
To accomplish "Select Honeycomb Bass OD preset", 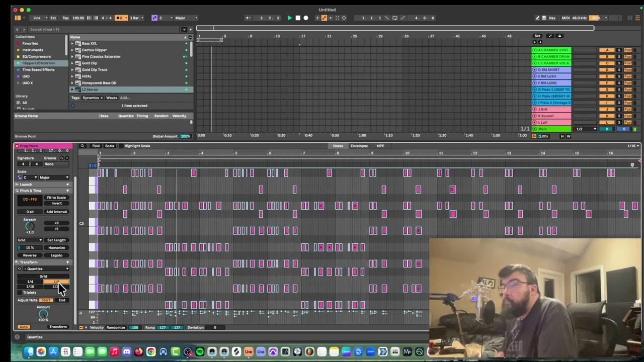I will tap(99, 83).
